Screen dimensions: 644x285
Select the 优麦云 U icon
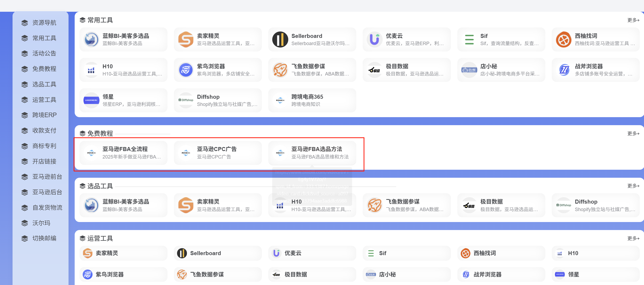coord(375,39)
